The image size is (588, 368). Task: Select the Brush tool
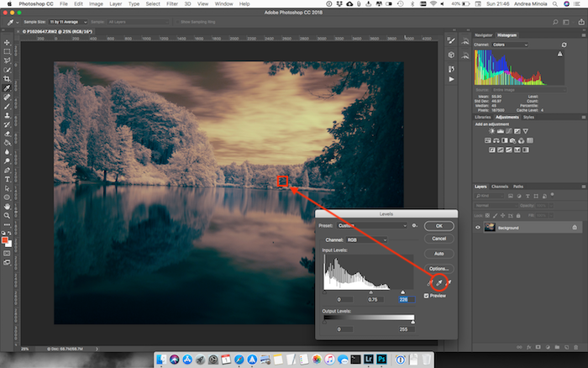pyautogui.click(x=7, y=106)
